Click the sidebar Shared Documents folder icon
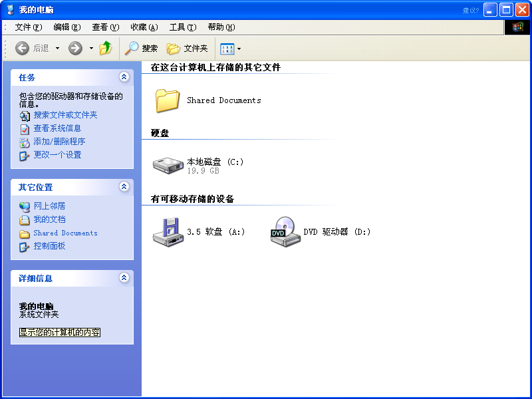Viewport: 532px width, 399px height. [25, 234]
